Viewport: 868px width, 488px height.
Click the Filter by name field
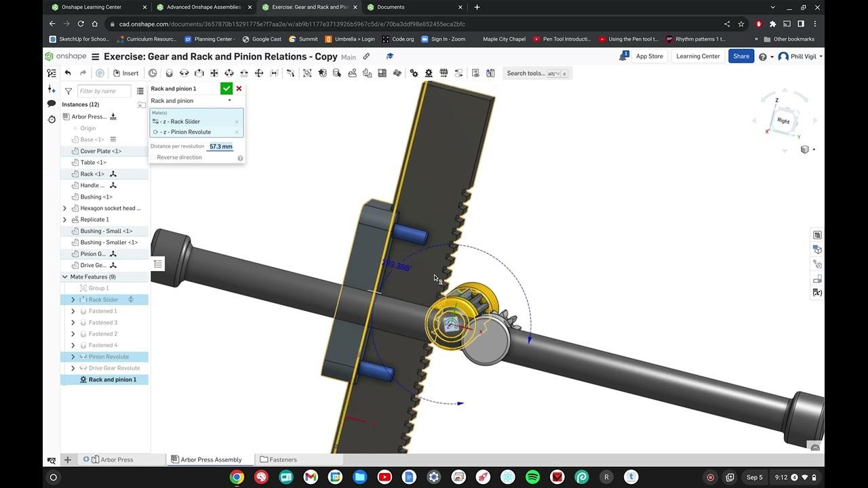click(x=104, y=91)
